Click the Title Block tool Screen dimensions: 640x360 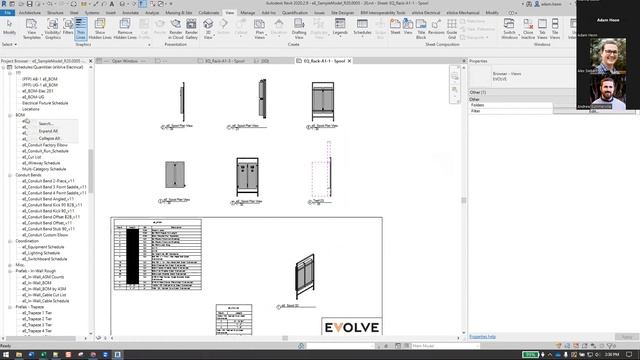click(x=421, y=29)
